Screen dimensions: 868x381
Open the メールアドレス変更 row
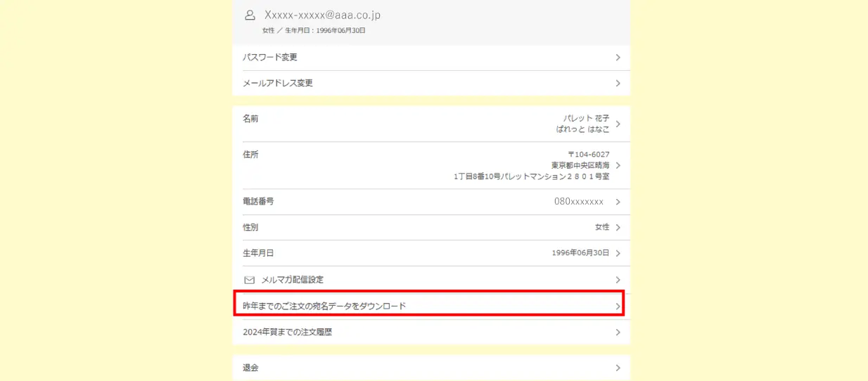pyautogui.click(x=431, y=83)
